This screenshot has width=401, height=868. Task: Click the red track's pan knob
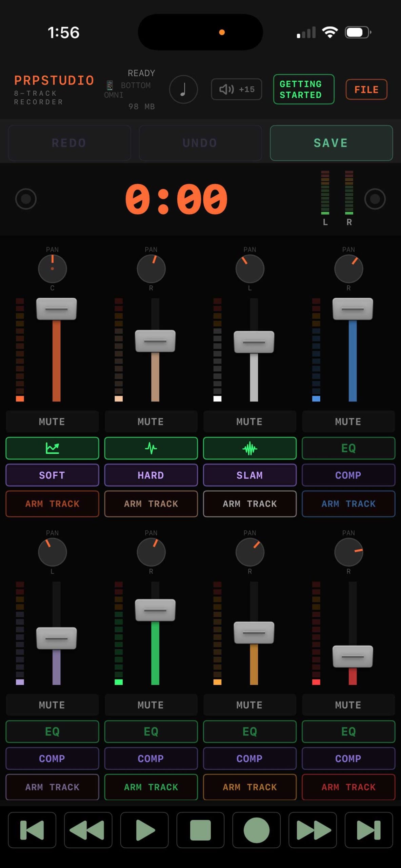coord(348,552)
